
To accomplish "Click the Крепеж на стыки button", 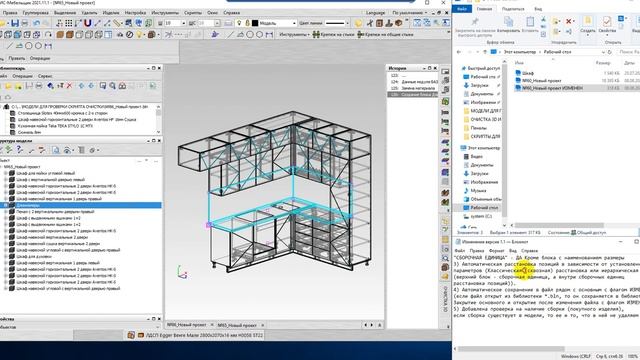I will point(334,35).
